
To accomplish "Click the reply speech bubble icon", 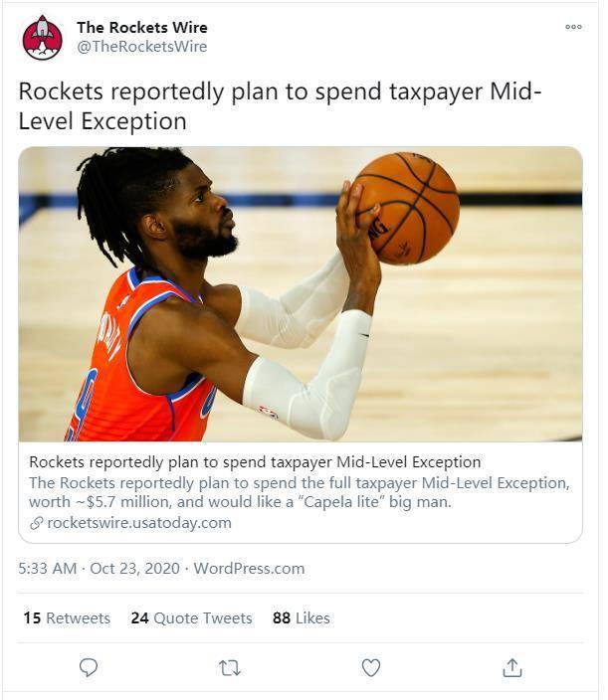I will pyautogui.click(x=88, y=668).
